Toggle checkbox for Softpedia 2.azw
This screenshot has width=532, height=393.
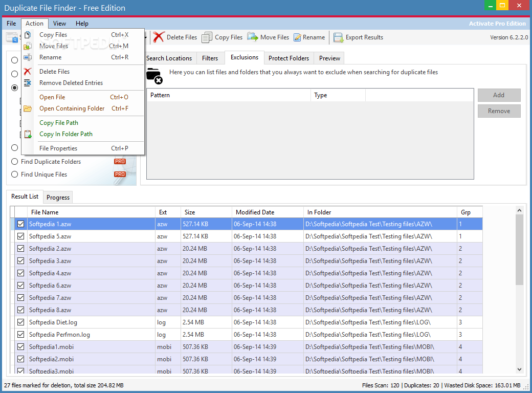20,248
